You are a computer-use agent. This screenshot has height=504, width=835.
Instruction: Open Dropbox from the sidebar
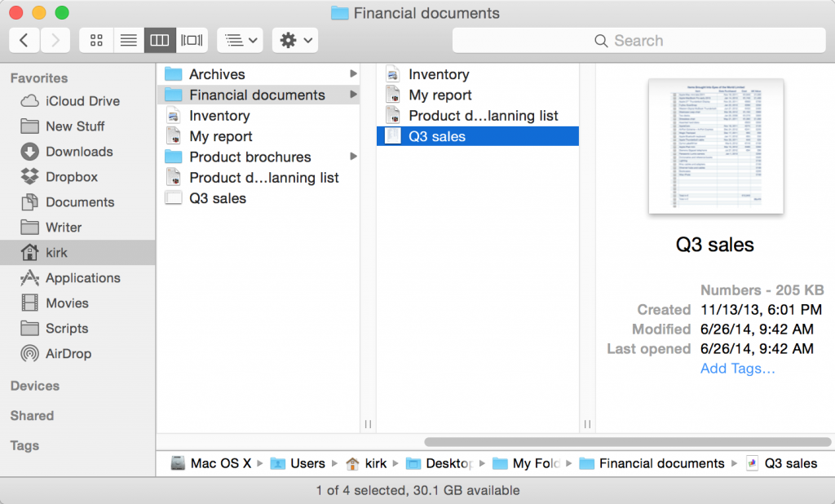[x=77, y=177]
